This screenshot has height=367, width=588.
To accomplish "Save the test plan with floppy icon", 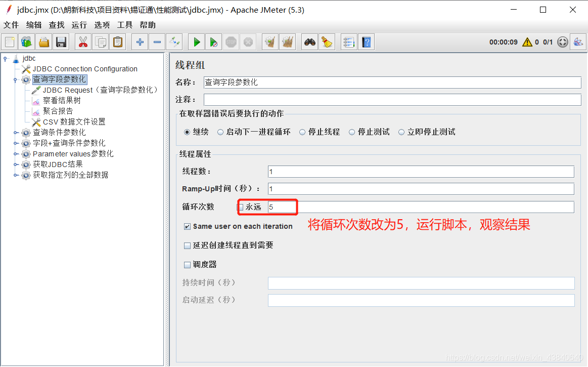I will [61, 42].
